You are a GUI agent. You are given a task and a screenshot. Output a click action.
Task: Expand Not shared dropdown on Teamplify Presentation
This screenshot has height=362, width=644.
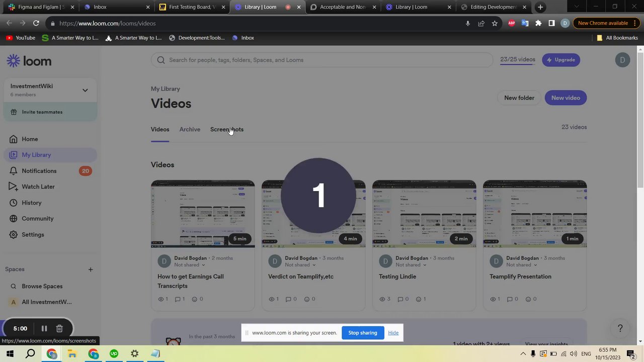pyautogui.click(x=522, y=265)
